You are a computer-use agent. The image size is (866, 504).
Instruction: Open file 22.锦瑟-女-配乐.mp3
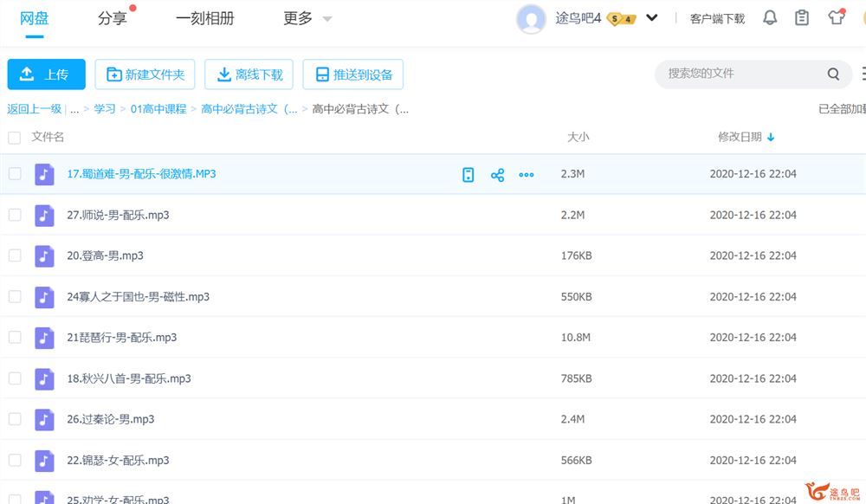click(118, 460)
